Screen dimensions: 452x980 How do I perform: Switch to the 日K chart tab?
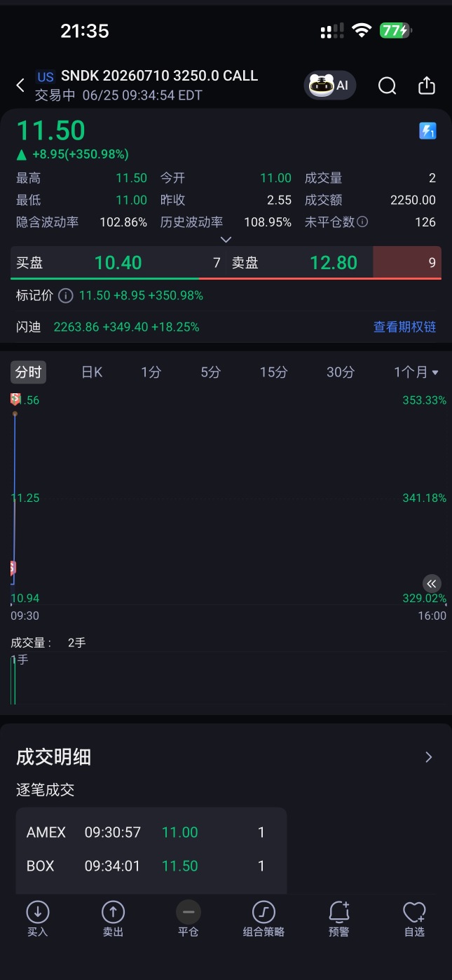(x=92, y=372)
